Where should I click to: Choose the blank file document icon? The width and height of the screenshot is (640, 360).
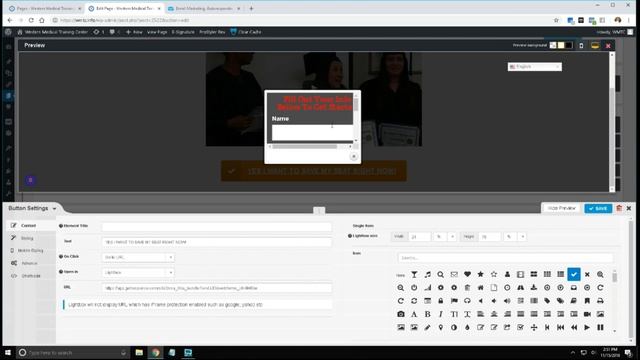pyautogui.click(x=494, y=288)
